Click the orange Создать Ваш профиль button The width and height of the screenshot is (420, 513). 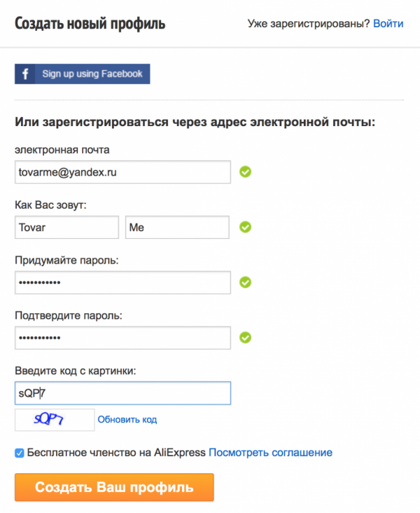point(114,487)
